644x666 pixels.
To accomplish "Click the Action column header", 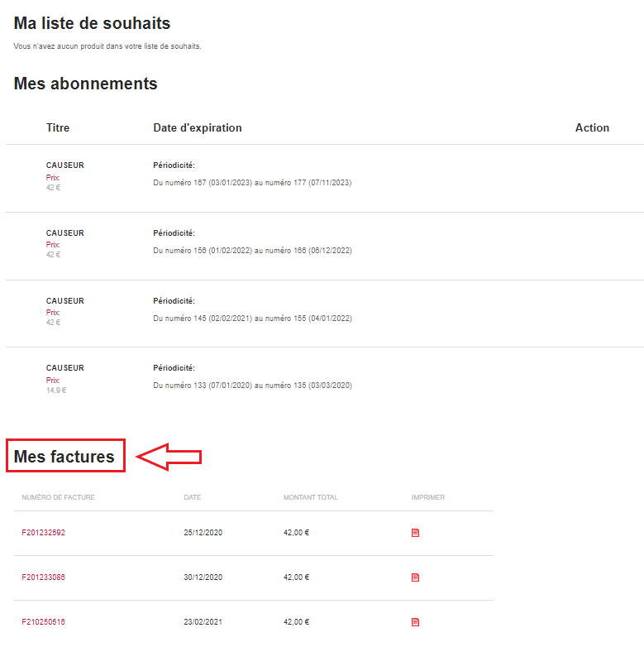I will click(592, 128).
